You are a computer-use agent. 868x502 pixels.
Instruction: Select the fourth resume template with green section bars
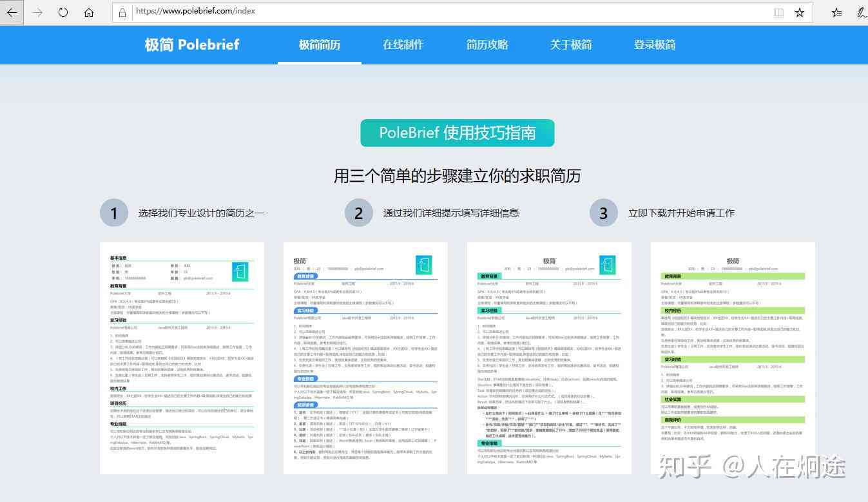click(x=733, y=358)
